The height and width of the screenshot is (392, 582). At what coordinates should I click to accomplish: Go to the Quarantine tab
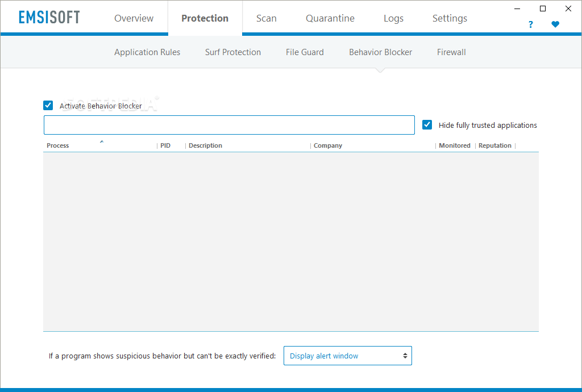pyautogui.click(x=330, y=18)
